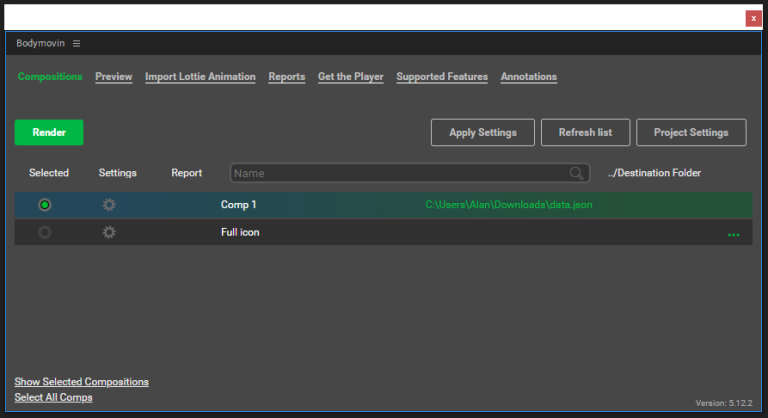768x418 pixels.
Task: Deselect the Comp 1 radio toggle
Action: (45, 205)
